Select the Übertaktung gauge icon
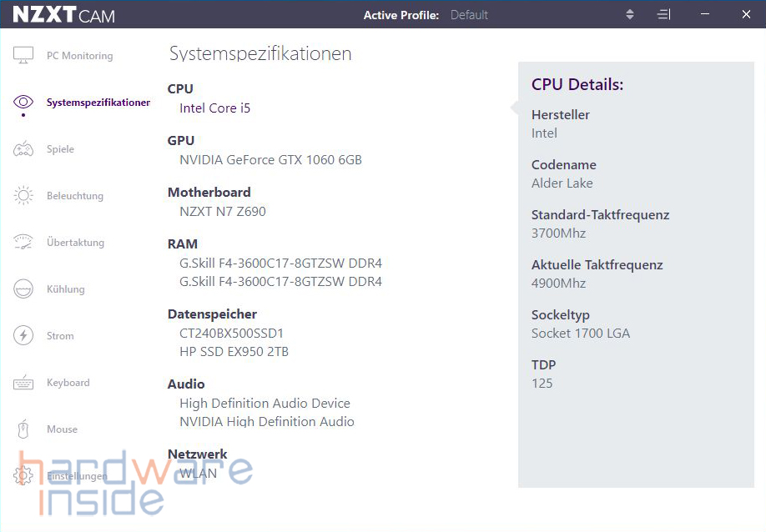766x532 pixels. pyautogui.click(x=23, y=243)
